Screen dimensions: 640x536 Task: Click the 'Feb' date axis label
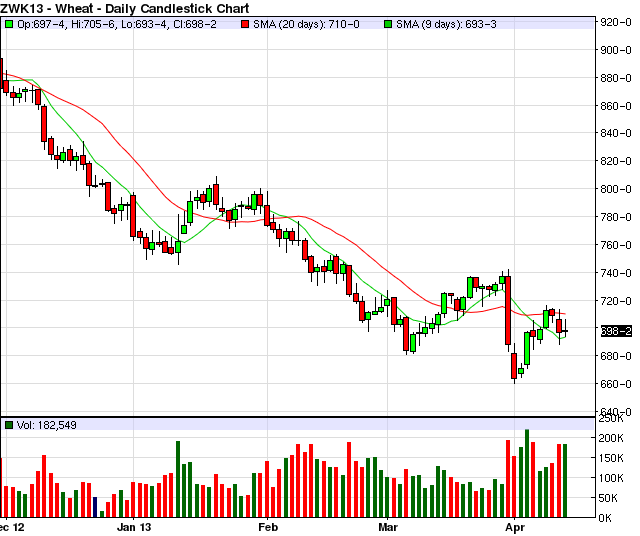tap(268, 527)
